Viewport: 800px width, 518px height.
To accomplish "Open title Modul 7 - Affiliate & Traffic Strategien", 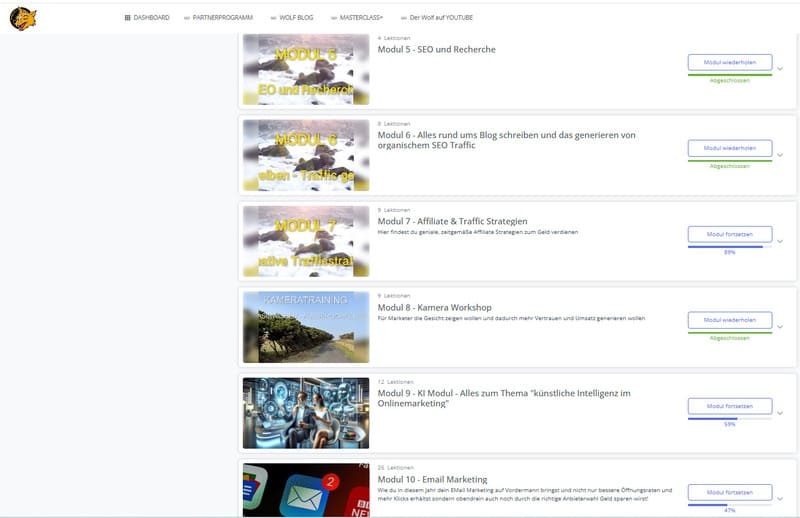I will 453,221.
